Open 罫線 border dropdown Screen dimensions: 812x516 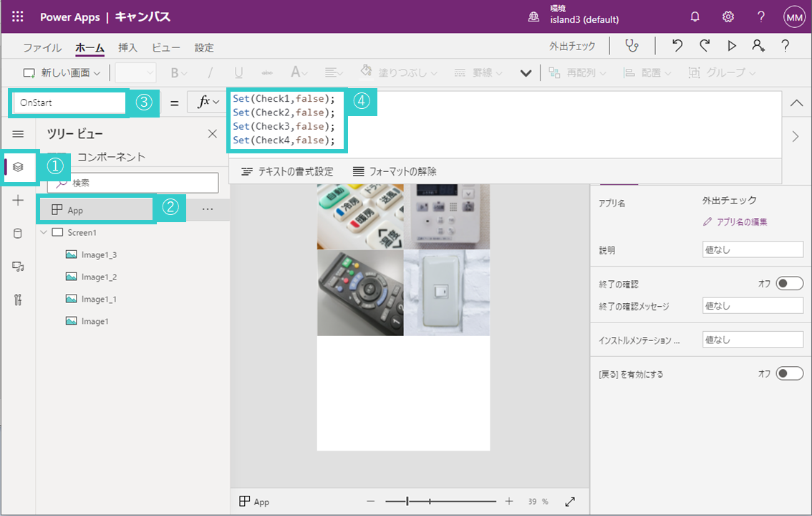click(x=478, y=73)
